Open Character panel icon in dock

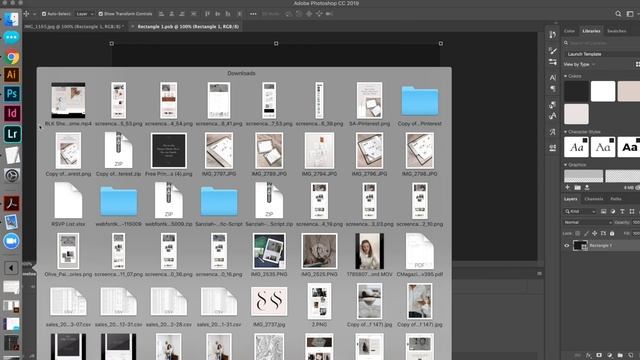click(x=552, y=77)
